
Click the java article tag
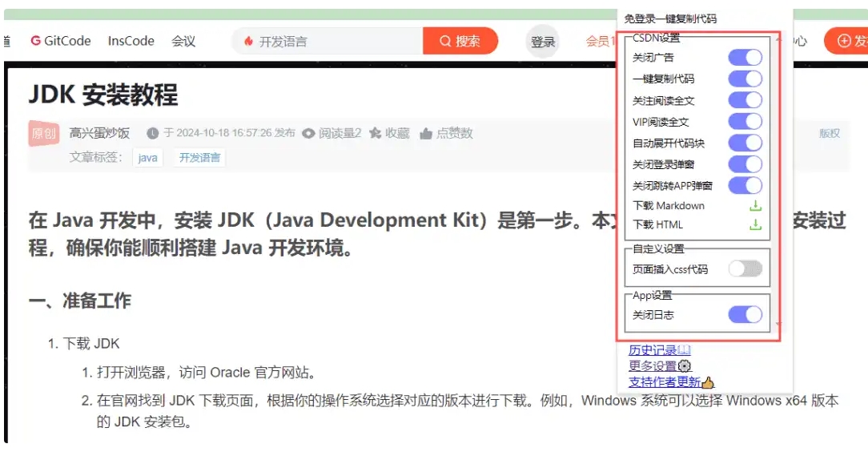click(x=148, y=157)
